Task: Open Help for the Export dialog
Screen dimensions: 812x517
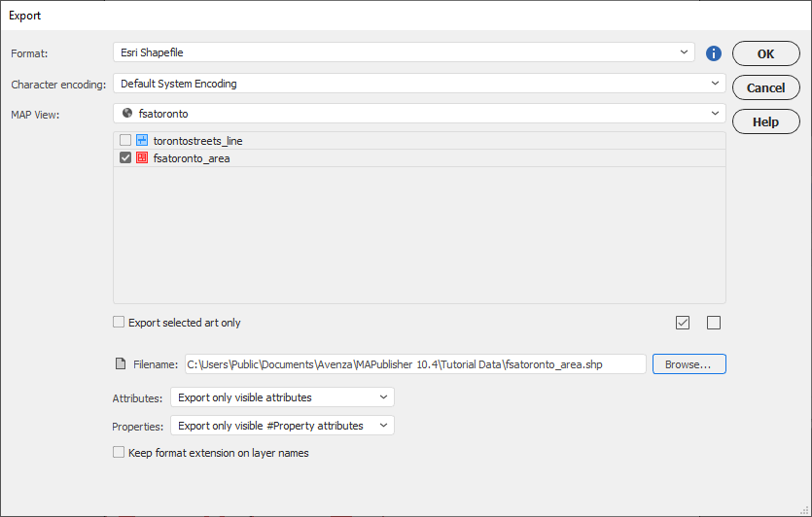Action: (x=766, y=122)
